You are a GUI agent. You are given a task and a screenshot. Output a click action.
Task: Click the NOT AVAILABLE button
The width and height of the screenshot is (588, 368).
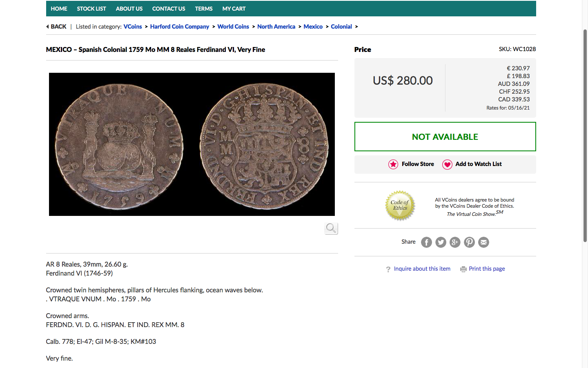point(445,137)
